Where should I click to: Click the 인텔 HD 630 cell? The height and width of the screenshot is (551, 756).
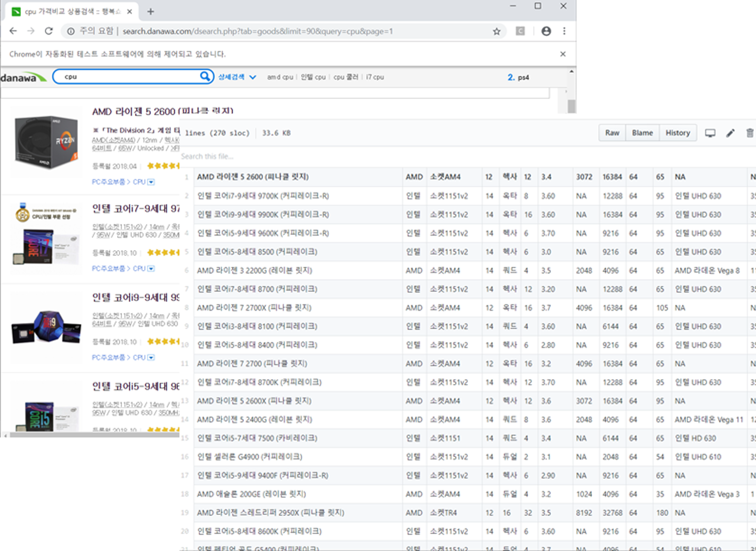(x=709, y=438)
